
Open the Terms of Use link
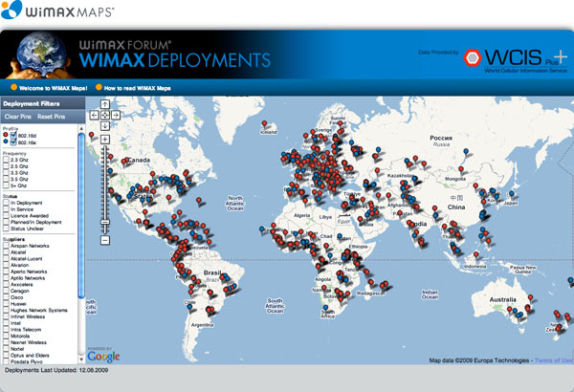(x=552, y=360)
